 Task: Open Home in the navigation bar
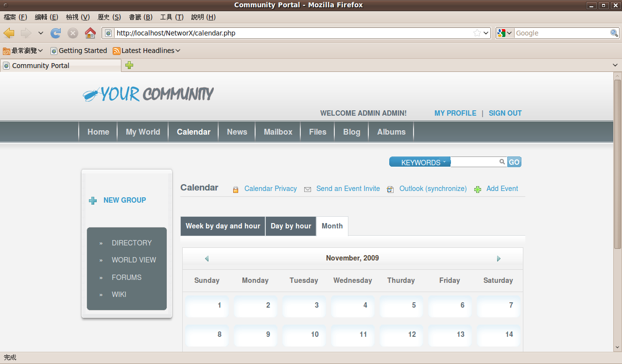point(98,132)
